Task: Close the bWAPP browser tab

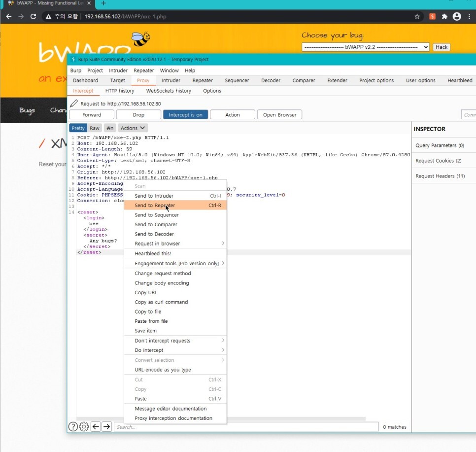Action: coord(89,3)
